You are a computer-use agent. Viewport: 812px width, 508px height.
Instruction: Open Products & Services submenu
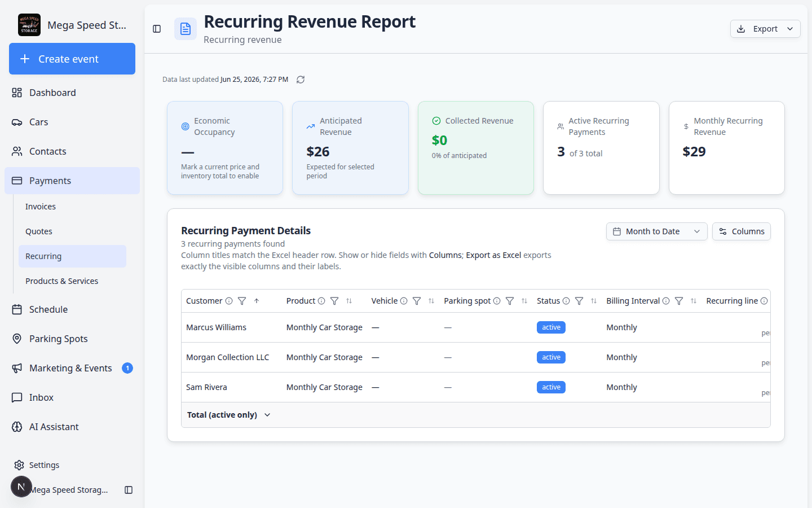coord(72,281)
